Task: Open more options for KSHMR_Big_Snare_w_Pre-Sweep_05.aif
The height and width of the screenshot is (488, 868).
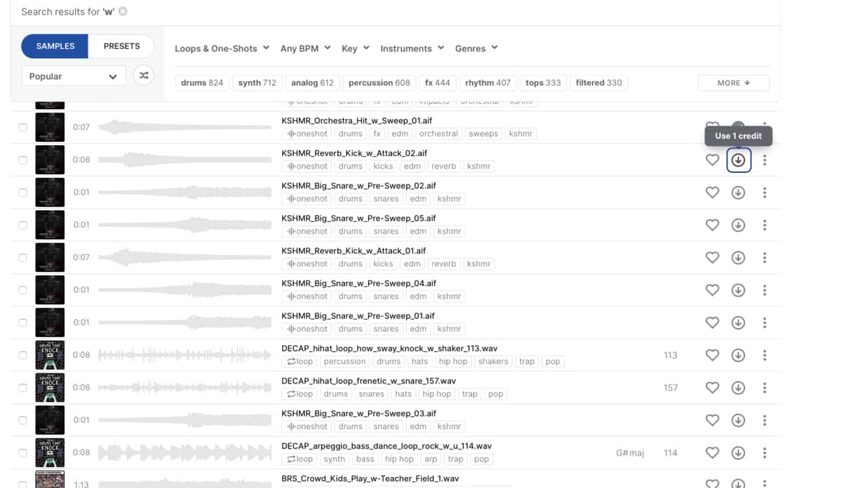Action: [x=764, y=225]
